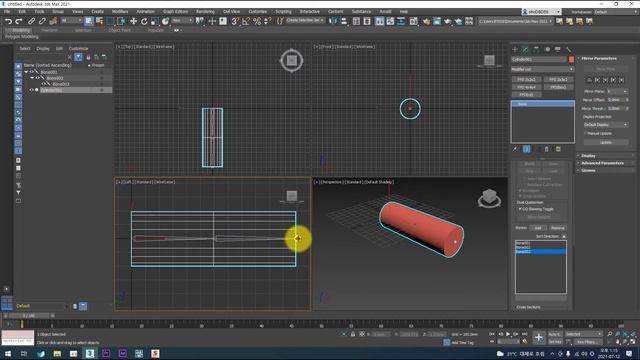
Task: Open the Default Display dropdown
Action: pyautogui.click(x=606, y=124)
